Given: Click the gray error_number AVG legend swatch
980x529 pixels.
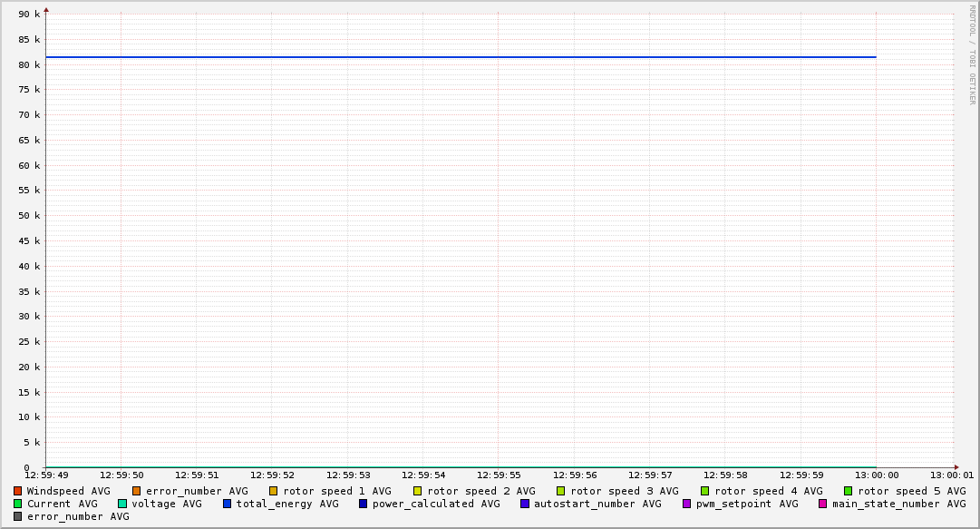Looking at the screenshot, I should [18, 516].
